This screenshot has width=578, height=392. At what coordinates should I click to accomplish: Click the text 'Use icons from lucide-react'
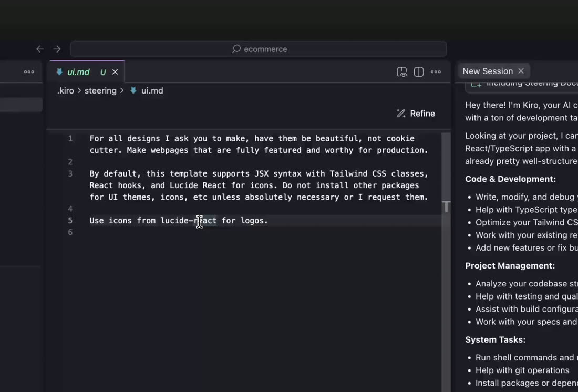[153, 221]
